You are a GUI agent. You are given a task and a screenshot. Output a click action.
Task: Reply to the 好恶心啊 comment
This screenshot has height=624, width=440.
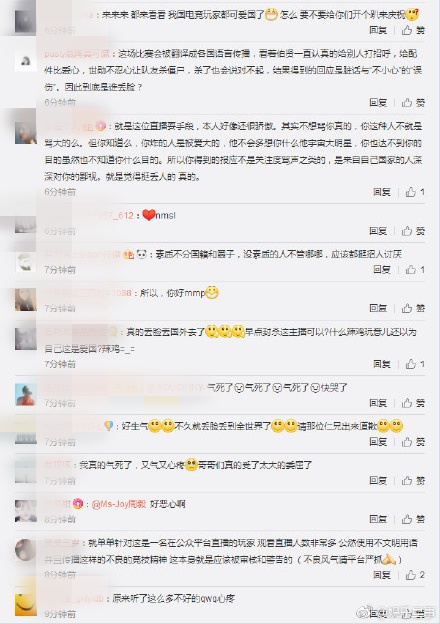(x=378, y=519)
